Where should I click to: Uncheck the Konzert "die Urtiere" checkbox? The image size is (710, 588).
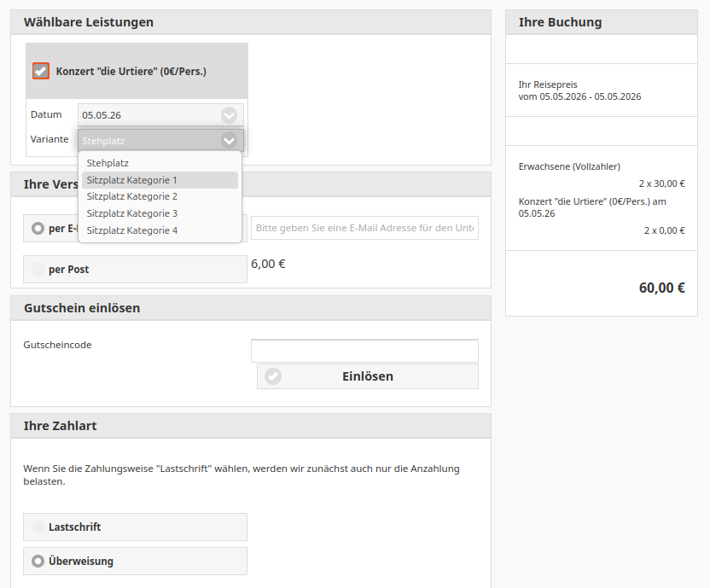(41, 71)
